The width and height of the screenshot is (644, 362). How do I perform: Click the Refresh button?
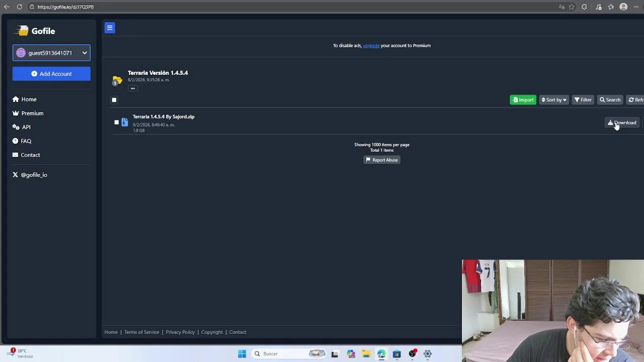click(x=636, y=100)
